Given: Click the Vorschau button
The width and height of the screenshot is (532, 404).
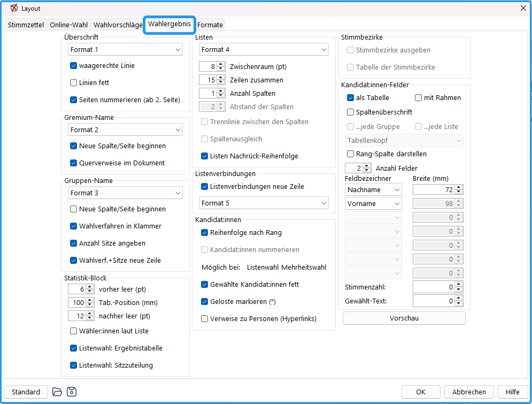Looking at the screenshot, I should [x=404, y=318].
